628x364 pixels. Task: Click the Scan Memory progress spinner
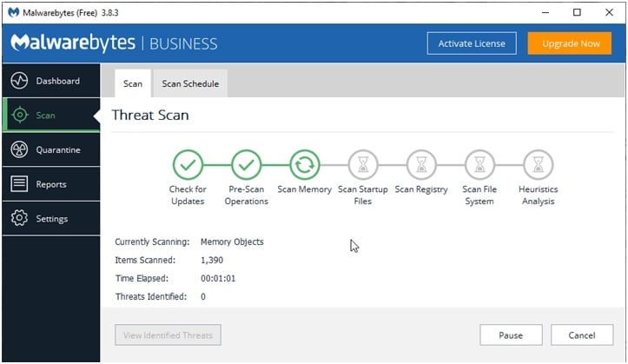click(304, 164)
